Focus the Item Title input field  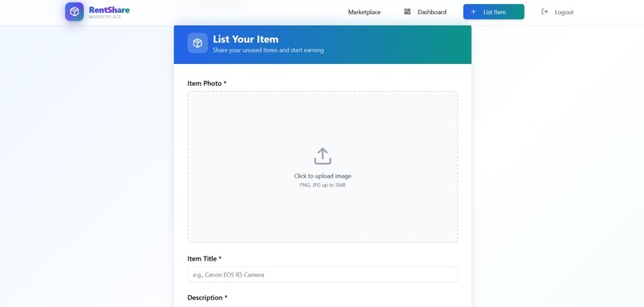coord(323,274)
